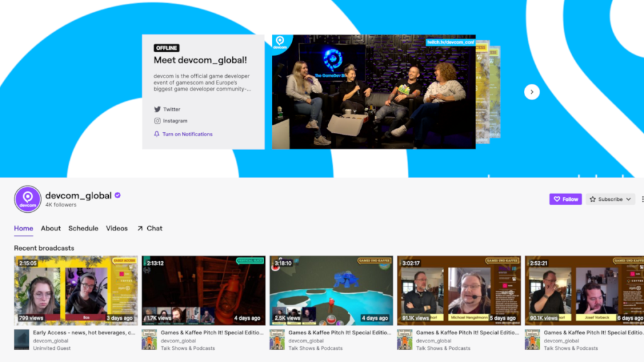This screenshot has width=644, height=362.
Task: Click the 4K followers text
Action: 61,205
